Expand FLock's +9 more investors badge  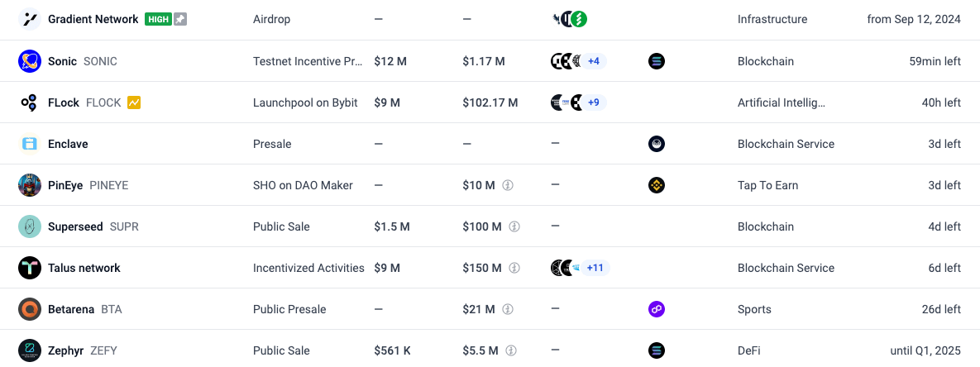pyautogui.click(x=593, y=102)
